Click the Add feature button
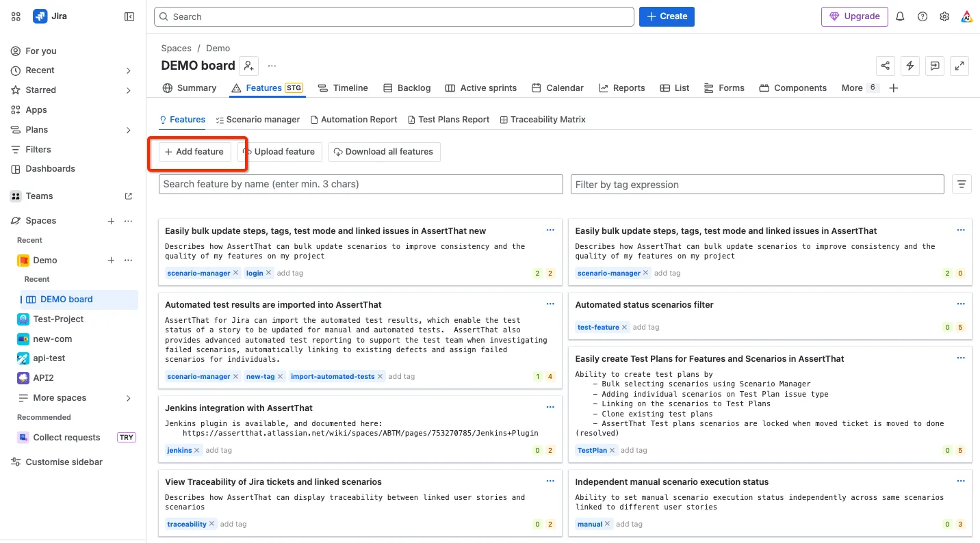 194,152
